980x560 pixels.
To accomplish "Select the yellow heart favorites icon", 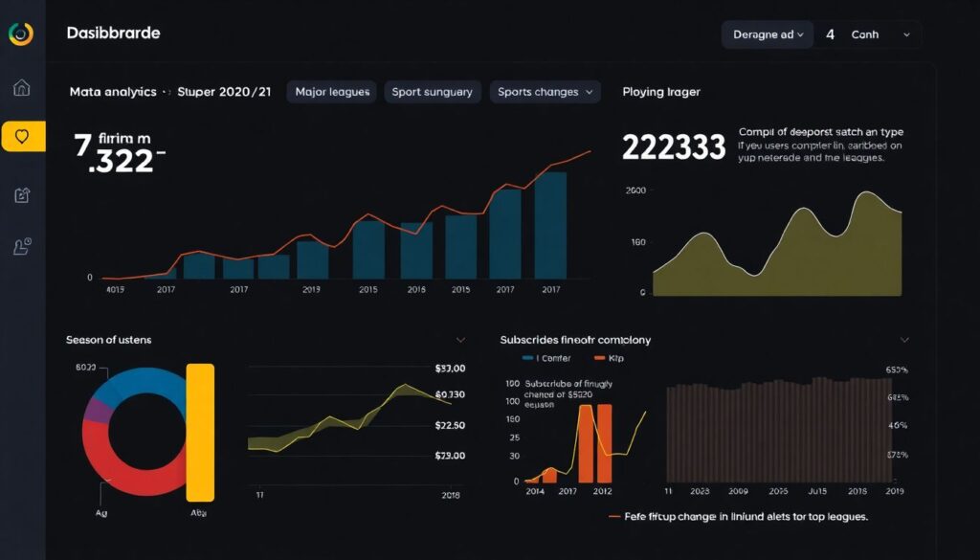I will (x=23, y=137).
